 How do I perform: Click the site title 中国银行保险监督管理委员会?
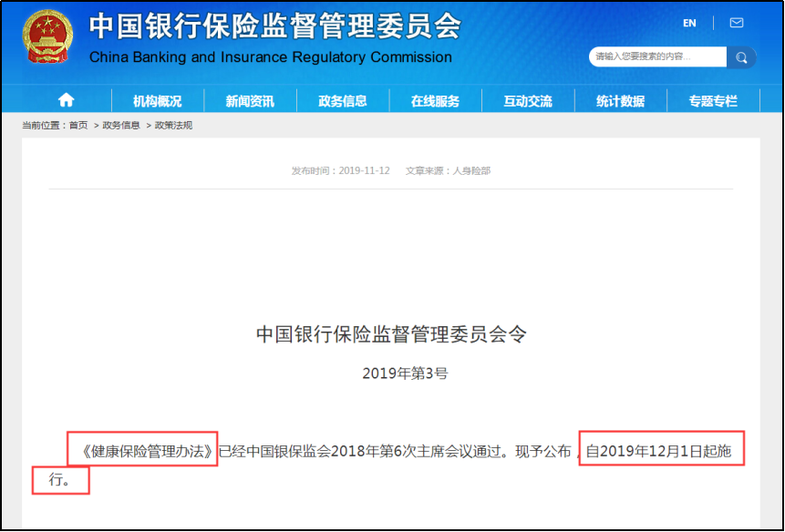(274, 27)
